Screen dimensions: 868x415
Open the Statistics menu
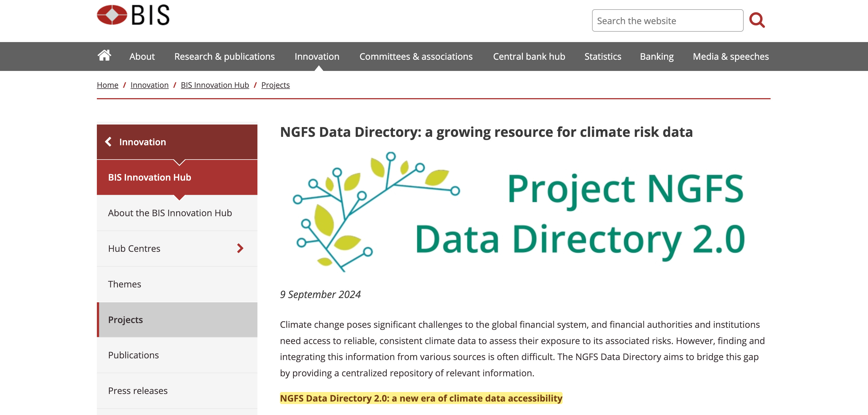pyautogui.click(x=602, y=57)
